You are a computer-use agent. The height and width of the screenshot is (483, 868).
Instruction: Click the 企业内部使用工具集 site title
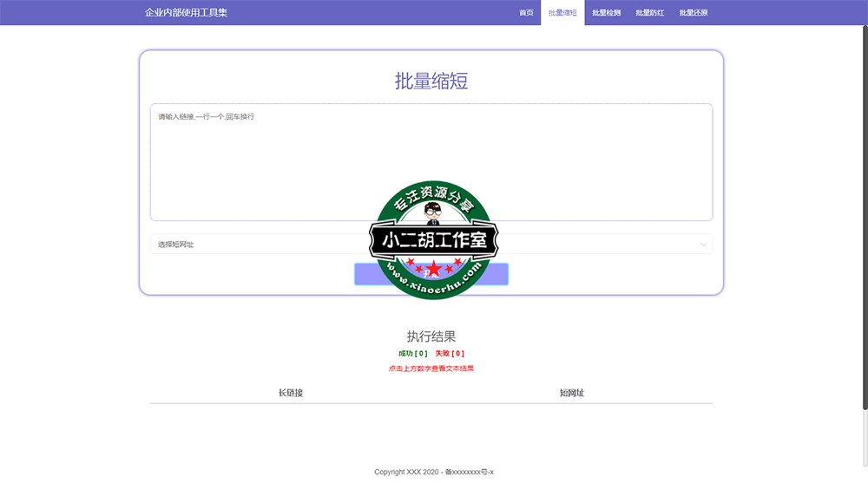point(186,13)
